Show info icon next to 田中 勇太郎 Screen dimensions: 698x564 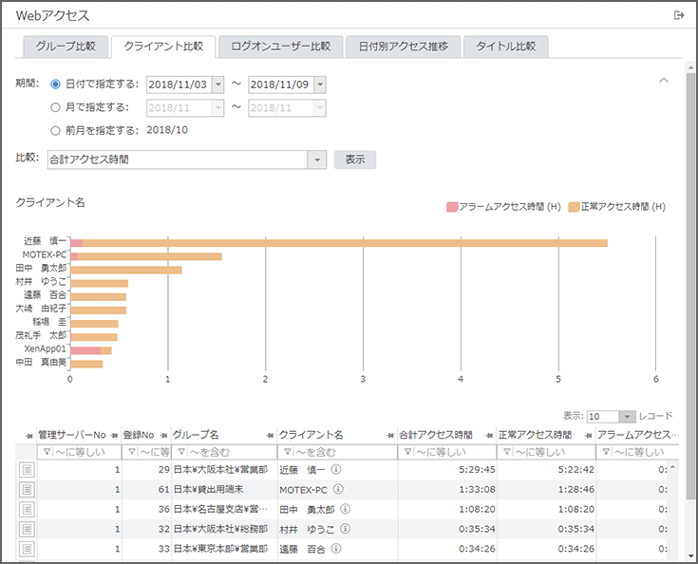tap(345, 509)
